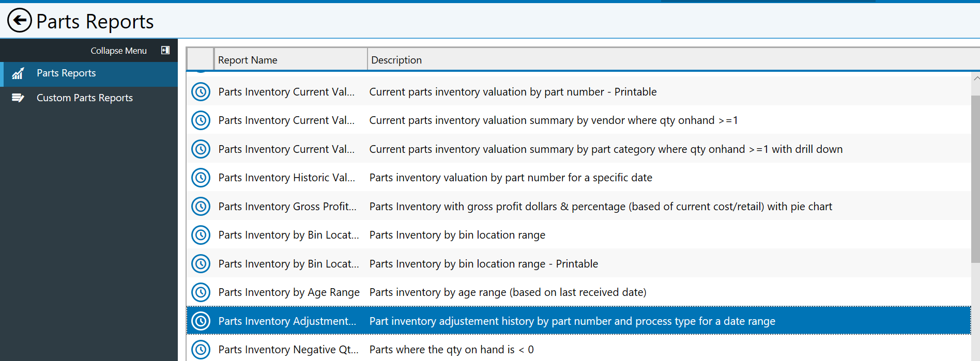Select 'Parts where the qty on hand is < 0'
Image resolution: width=980 pixels, height=361 pixels.
tap(451, 350)
